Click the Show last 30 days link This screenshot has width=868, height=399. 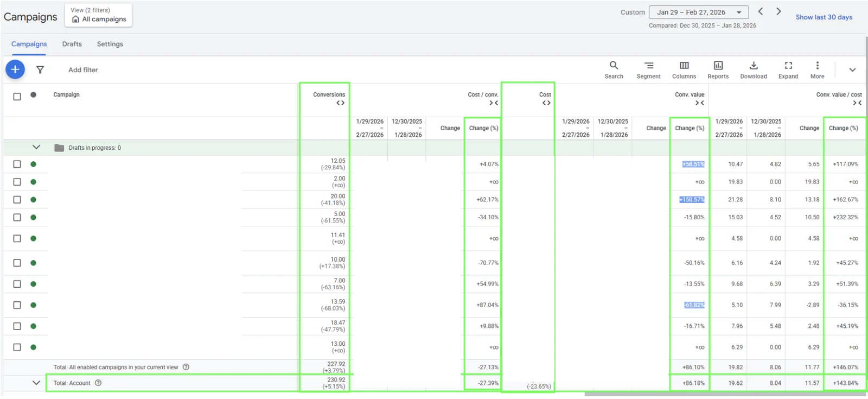tap(824, 17)
